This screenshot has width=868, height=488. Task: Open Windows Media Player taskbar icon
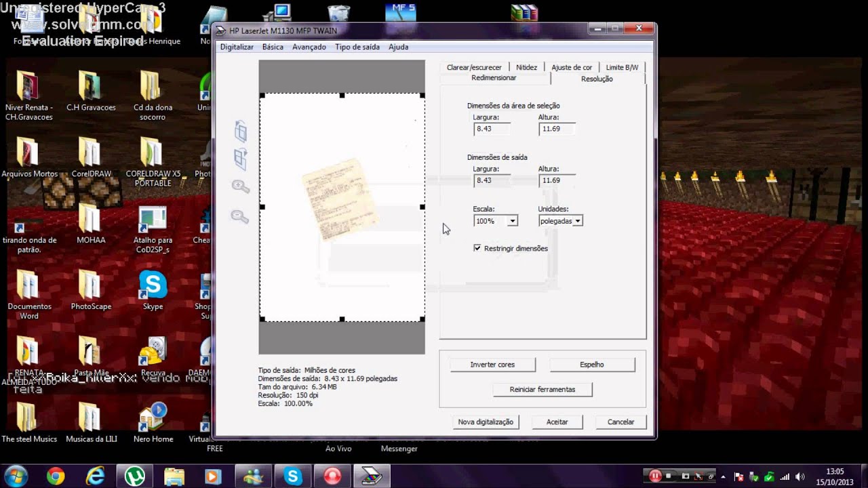(x=213, y=476)
